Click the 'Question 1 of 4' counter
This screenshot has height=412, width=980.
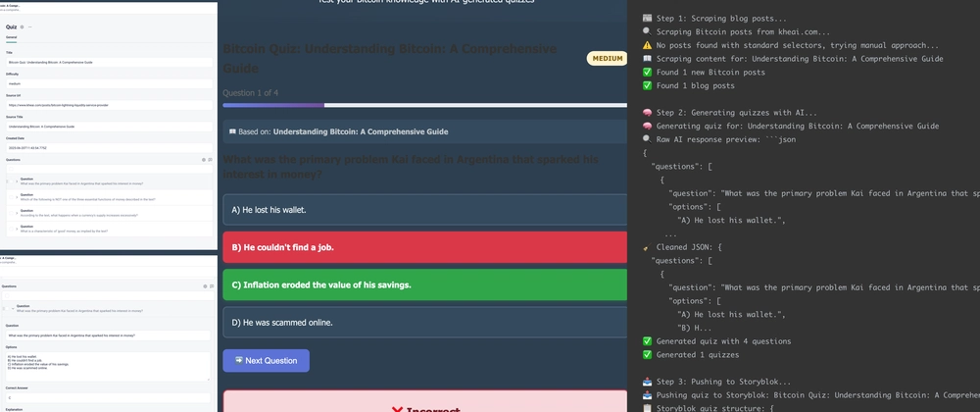click(251, 92)
